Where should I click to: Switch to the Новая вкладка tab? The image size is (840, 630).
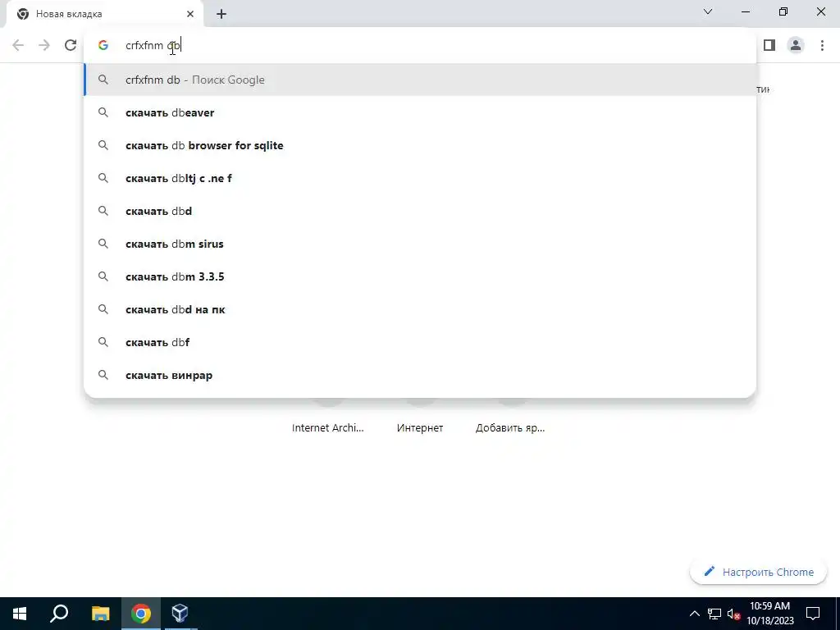coord(104,14)
